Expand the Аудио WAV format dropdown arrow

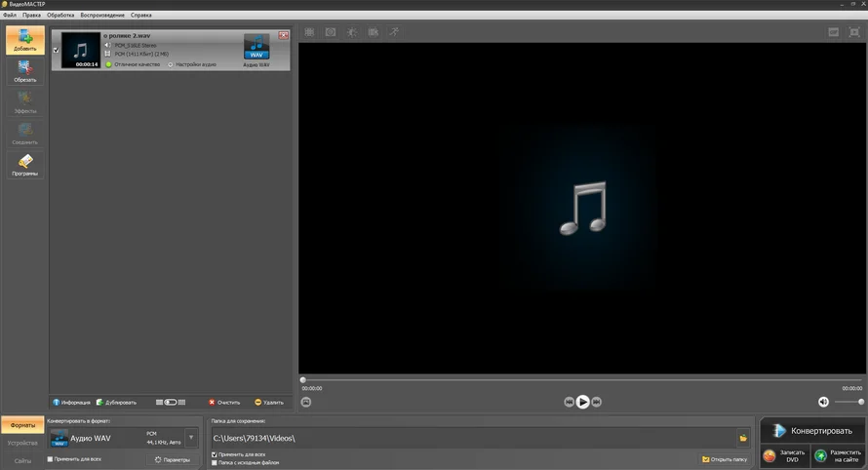190,438
